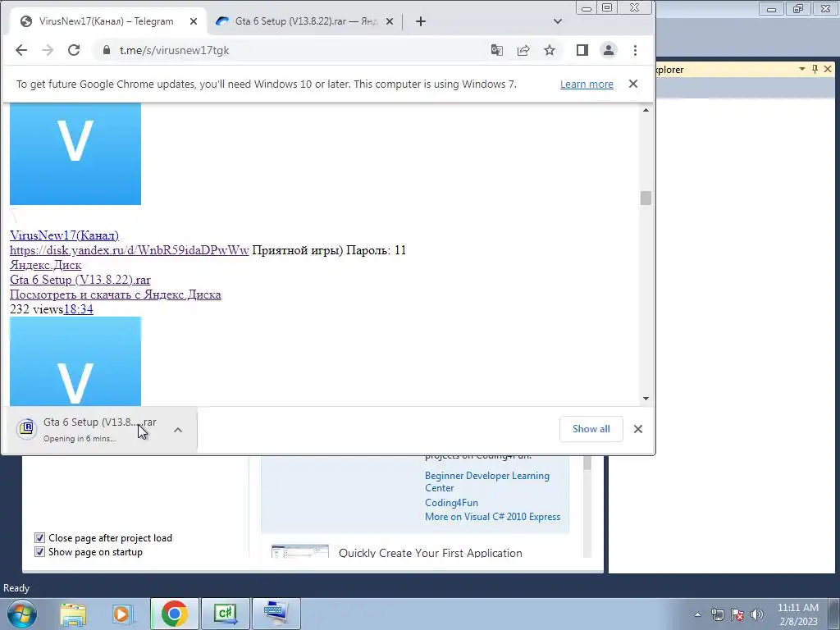The height and width of the screenshot is (630, 840).
Task: Close the downloads bar
Action: [637, 429]
